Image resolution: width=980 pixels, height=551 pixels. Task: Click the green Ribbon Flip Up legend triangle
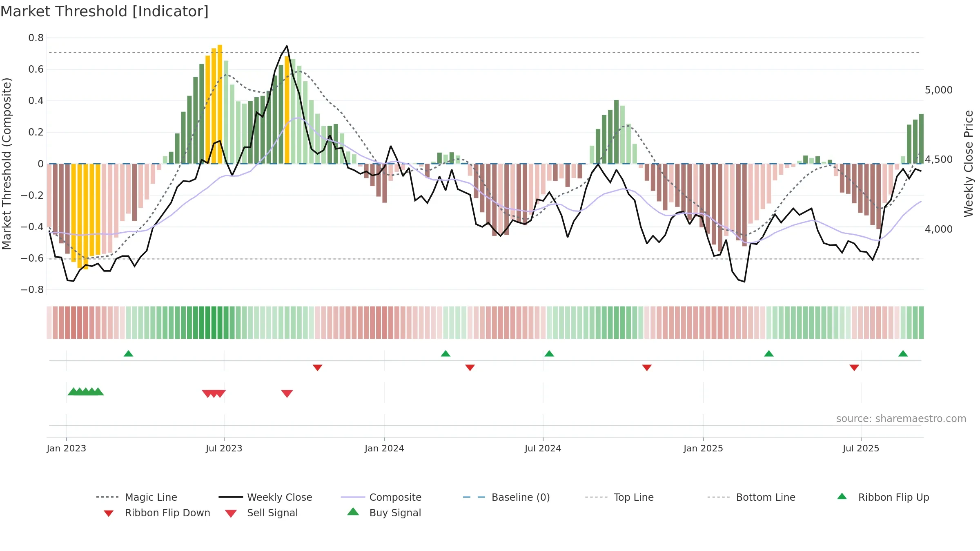click(x=842, y=496)
